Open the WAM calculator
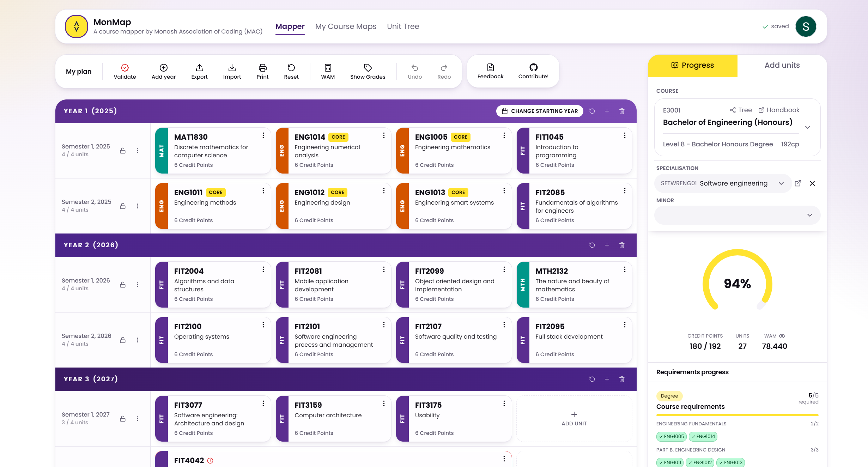The height and width of the screenshot is (467, 868). click(x=328, y=71)
